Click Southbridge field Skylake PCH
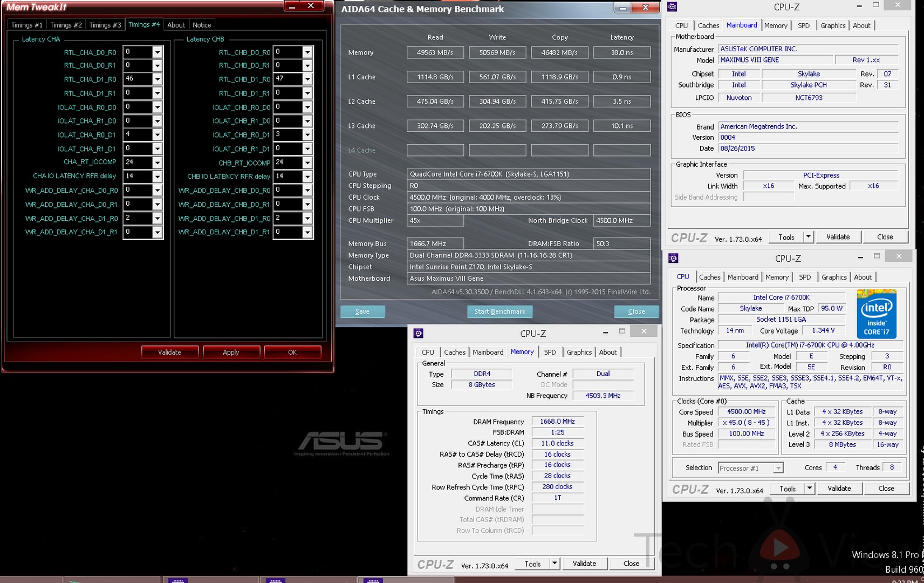This screenshot has width=924, height=583. click(809, 85)
